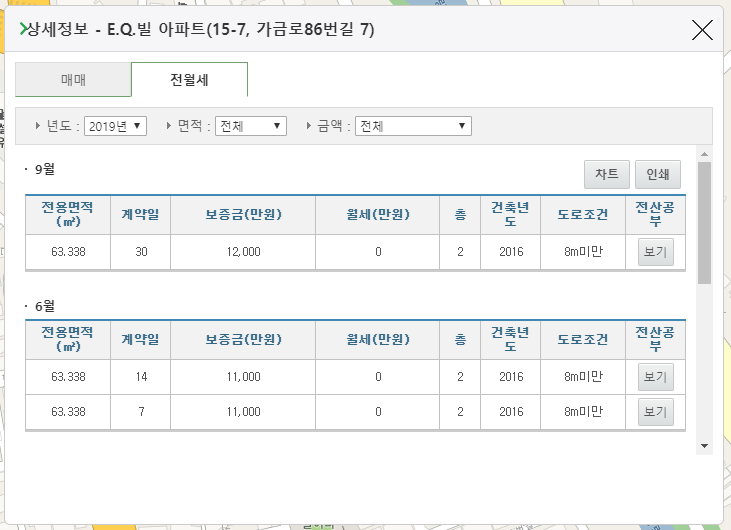The image size is (731, 530).
Task: Click the 월세(만원) header in the 6월 table
Action: point(378,339)
